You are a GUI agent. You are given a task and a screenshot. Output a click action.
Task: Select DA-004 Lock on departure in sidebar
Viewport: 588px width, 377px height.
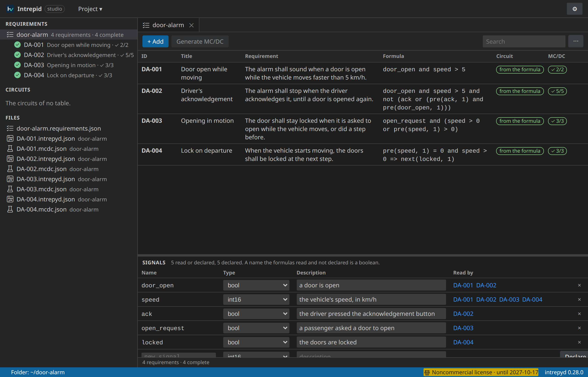pos(69,75)
